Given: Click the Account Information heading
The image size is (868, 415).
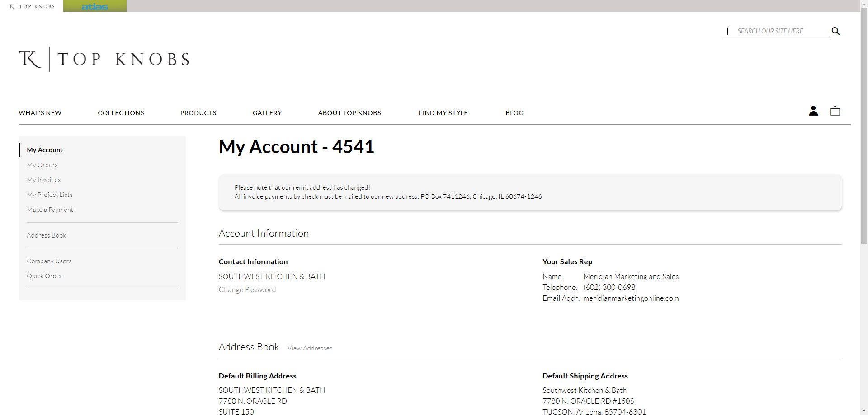Looking at the screenshot, I should (264, 233).
